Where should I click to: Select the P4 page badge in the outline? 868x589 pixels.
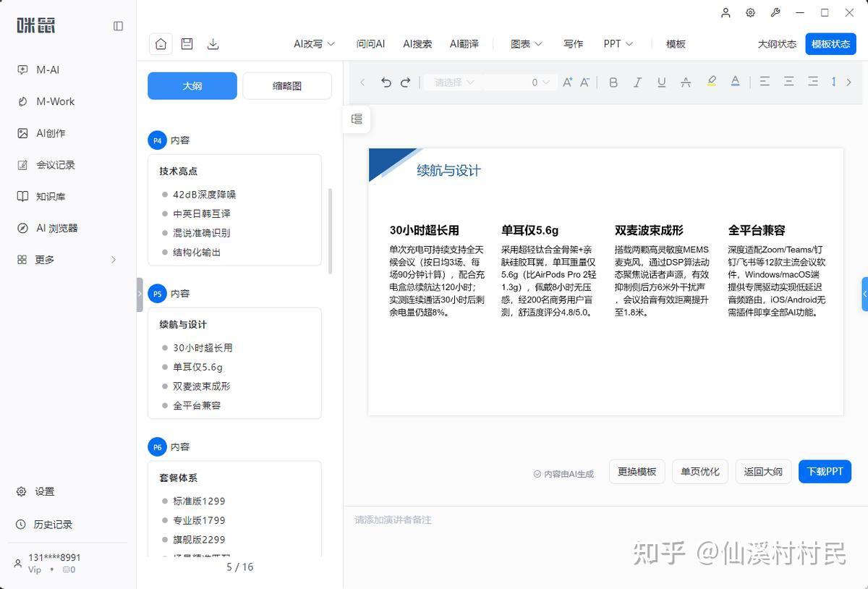tap(157, 140)
